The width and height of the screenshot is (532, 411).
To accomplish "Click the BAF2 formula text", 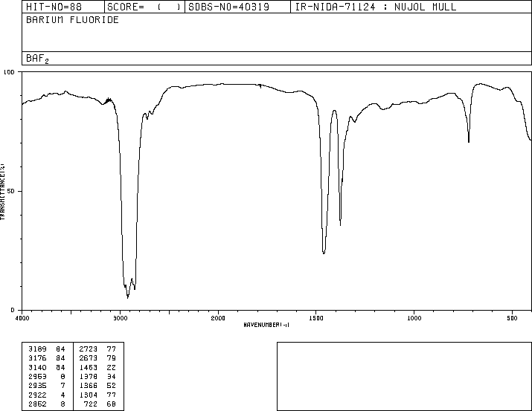I will [37, 59].
